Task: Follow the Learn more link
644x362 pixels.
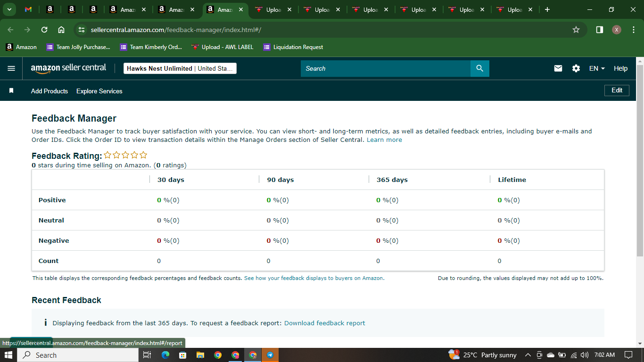Action: 384,140
